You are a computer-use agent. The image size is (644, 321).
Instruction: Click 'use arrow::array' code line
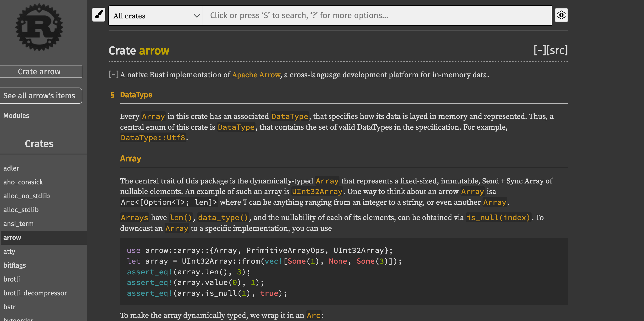tap(260, 250)
